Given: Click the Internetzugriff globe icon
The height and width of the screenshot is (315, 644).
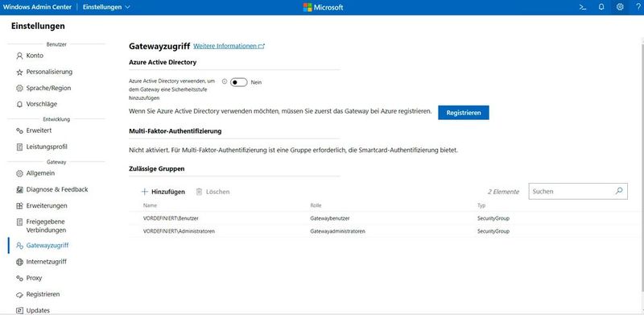Looking at the screenshot, I should pyautogui.click(x=19, y=262).
